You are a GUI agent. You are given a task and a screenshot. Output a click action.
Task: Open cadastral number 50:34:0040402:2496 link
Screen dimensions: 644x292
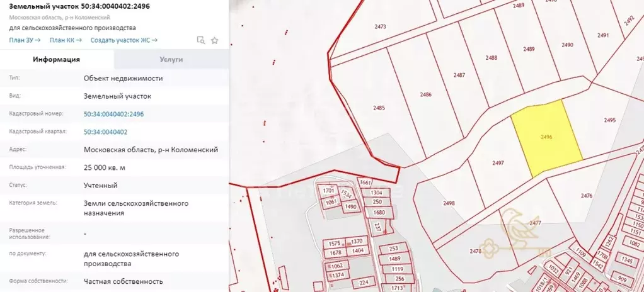click(x=113, y=115)
